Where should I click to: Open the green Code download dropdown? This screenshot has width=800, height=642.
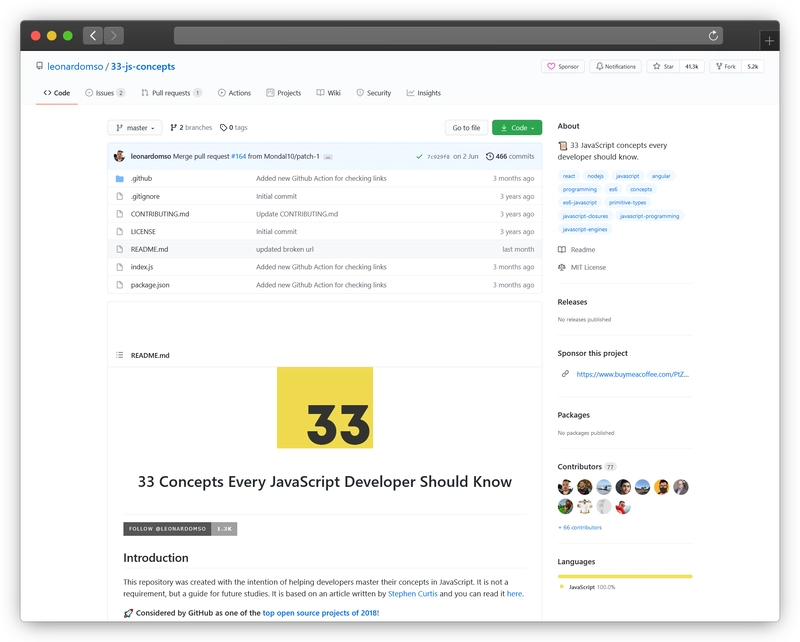(517, 128)
